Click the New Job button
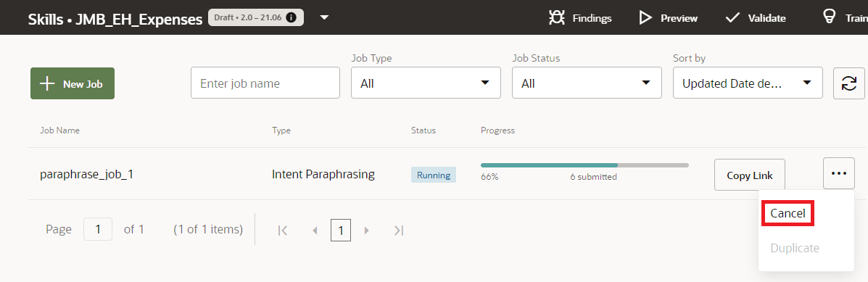The height and width of the screenshot is (282, 868). (x=73, y=83)
